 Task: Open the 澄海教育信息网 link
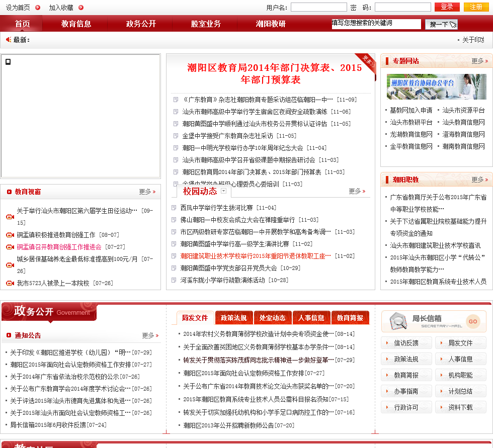click(x=463, y=134)
